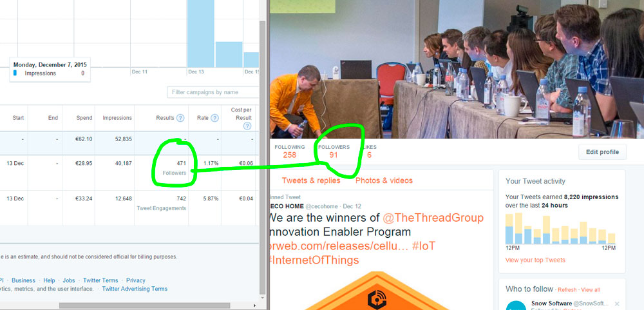
Task: Open the Photos & videos tab
Action: 384,180
